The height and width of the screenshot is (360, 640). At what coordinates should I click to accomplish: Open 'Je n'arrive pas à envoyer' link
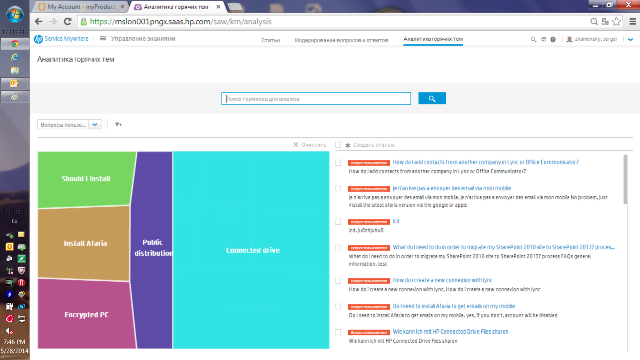[x=451, y=188]
